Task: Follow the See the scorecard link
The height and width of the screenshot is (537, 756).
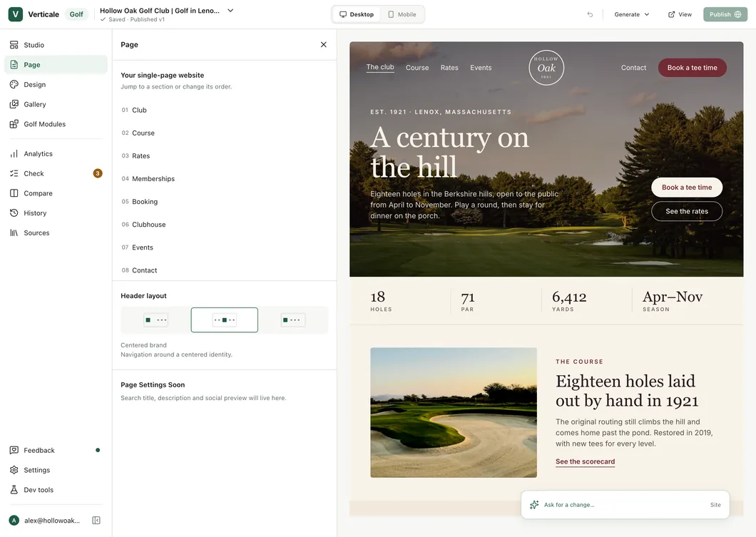Action: [x=585, y=461]
